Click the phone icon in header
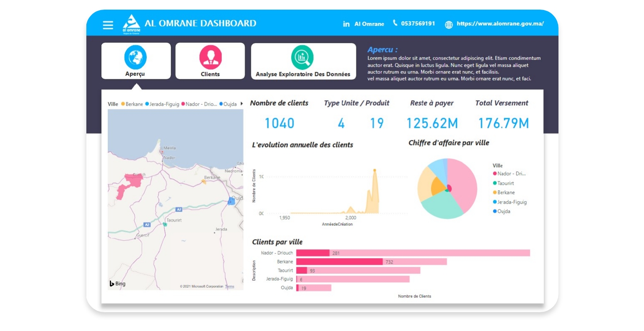 [x=395, y=23]
